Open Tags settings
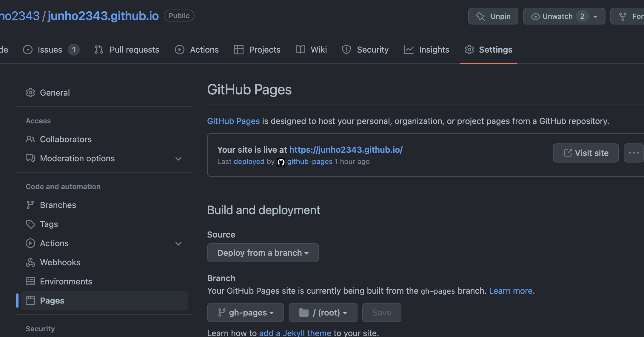This screenshot has width=644, height=337. pos(104,224)
